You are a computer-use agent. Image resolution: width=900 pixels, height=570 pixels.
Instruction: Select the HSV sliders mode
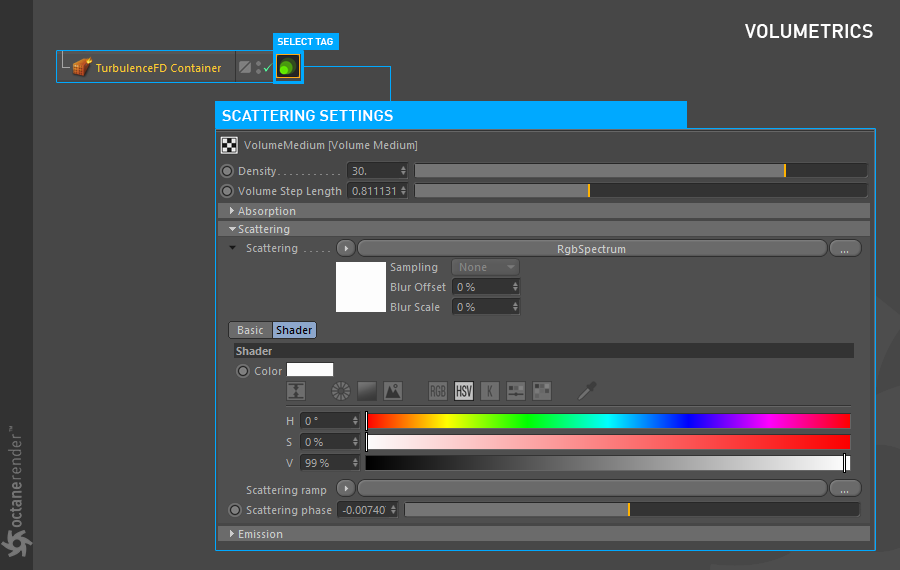(464, 391)
